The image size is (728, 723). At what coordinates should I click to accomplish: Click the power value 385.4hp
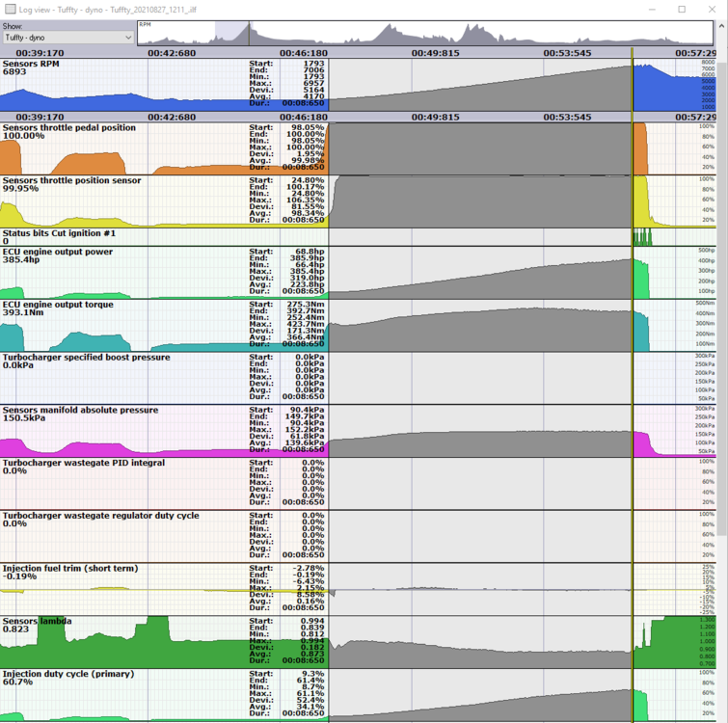(21, 260)
